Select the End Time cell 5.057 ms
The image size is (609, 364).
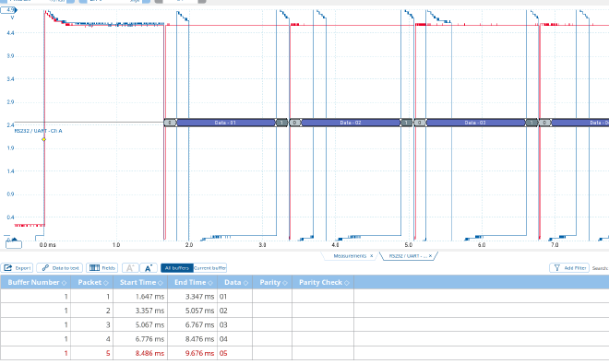[x=193, y=311]
